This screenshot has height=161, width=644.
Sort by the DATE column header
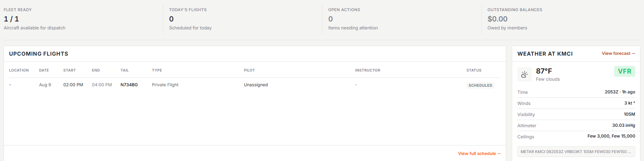click(44, 70)
